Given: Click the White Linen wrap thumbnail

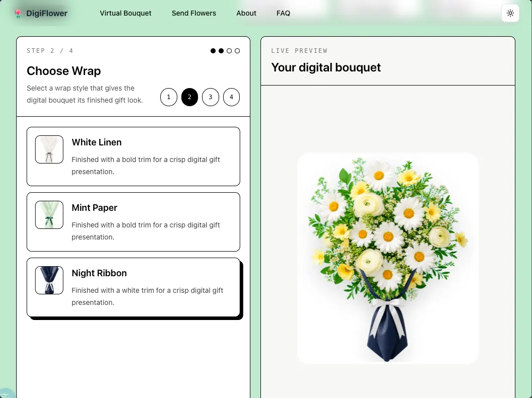Looking at the screenshot, I should (49, 149).
